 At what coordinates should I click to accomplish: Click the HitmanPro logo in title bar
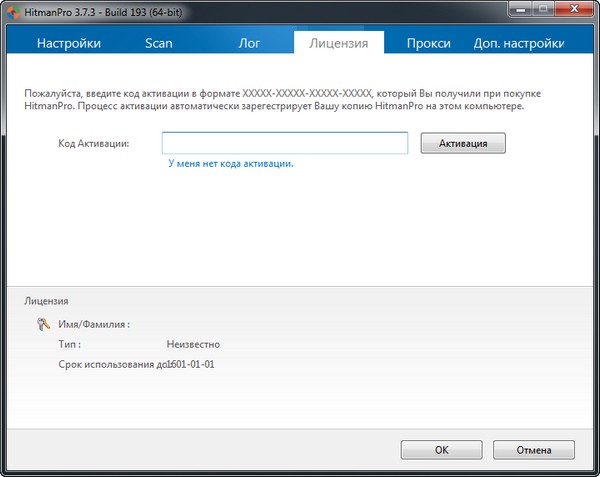pos(13,13)
